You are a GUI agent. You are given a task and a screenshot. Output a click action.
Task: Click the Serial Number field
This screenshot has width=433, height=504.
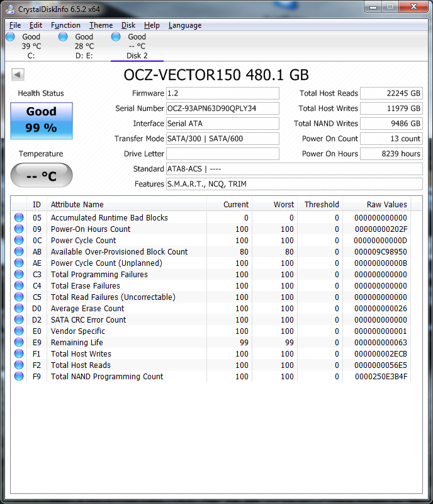223,108
